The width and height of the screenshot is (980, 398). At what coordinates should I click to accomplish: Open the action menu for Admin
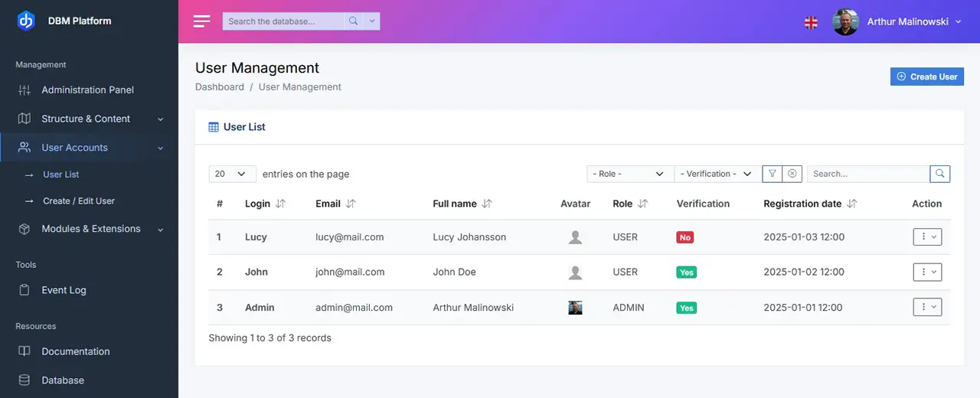click(927, 307)
